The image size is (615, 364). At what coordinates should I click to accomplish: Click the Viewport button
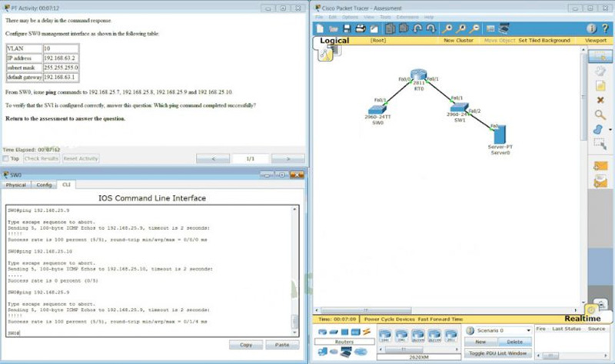point(595,41)
